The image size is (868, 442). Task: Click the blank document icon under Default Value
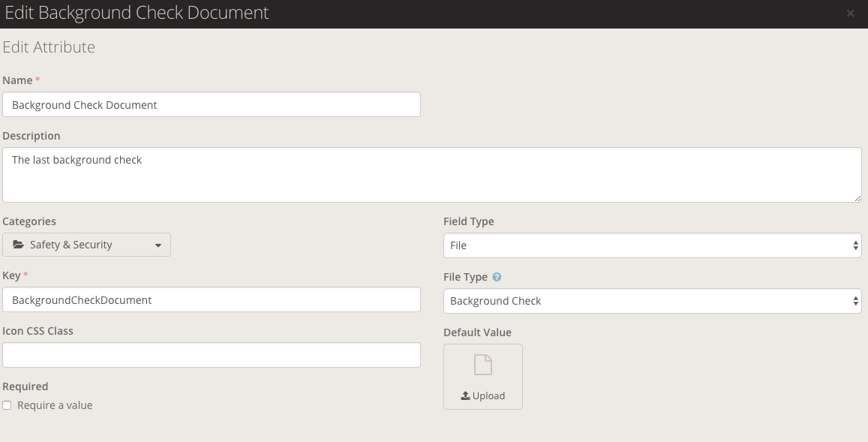[x=483, y=365]
